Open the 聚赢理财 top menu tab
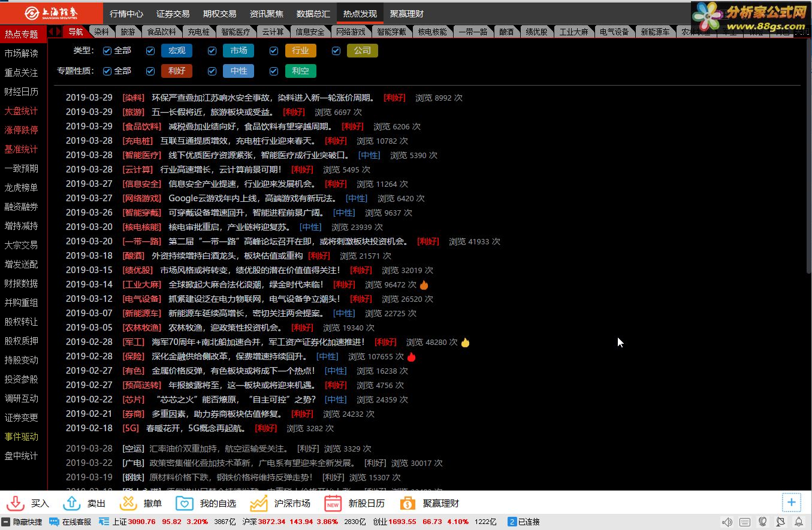This screenshot has width=812, height=530. [x=407, y=14]
